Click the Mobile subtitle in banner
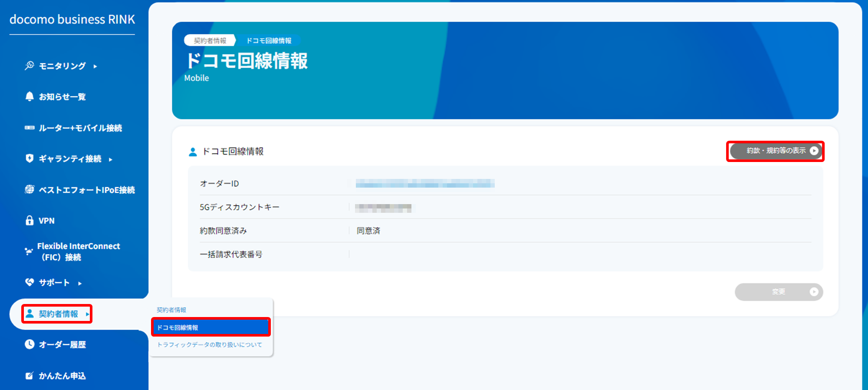The width and height of the screenshot is (868, 390). (197, 78)
